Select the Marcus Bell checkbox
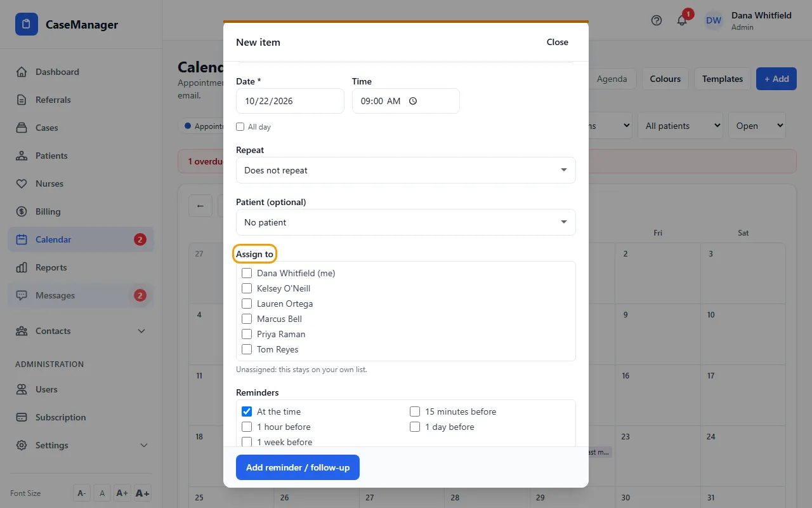 click(x=247, y=319)
